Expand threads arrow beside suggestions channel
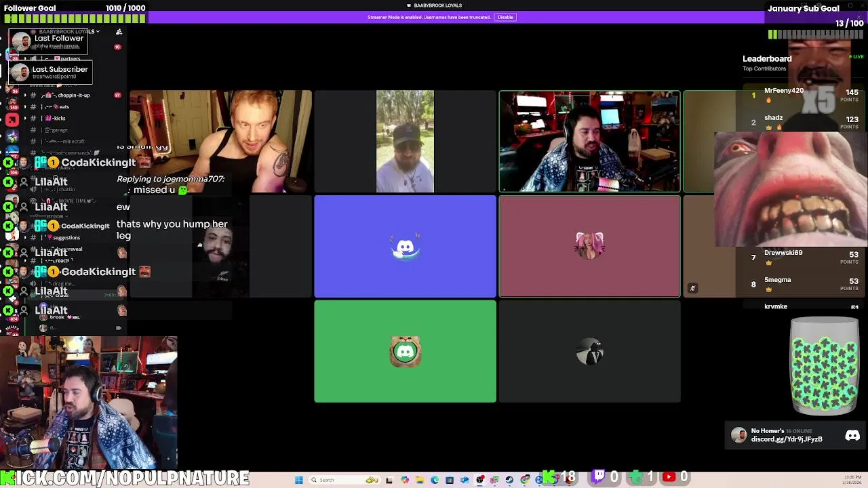868x488 pixels. [x=25, y=238]
